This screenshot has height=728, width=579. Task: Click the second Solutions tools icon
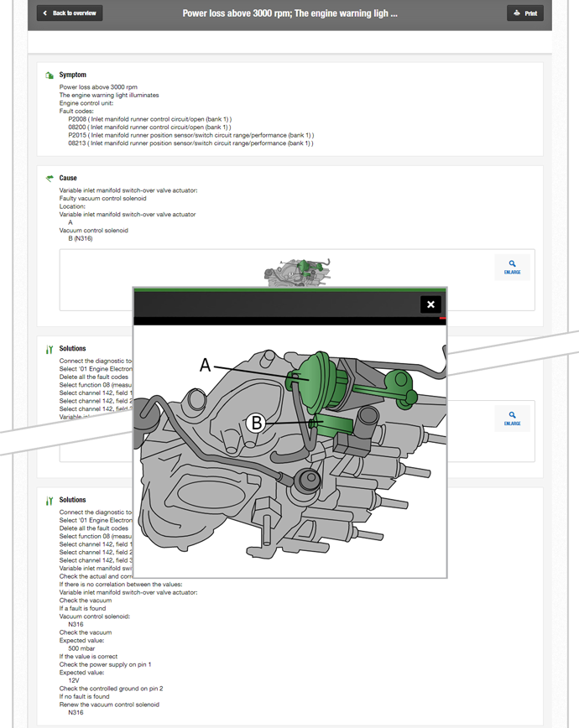coord(50,501)
